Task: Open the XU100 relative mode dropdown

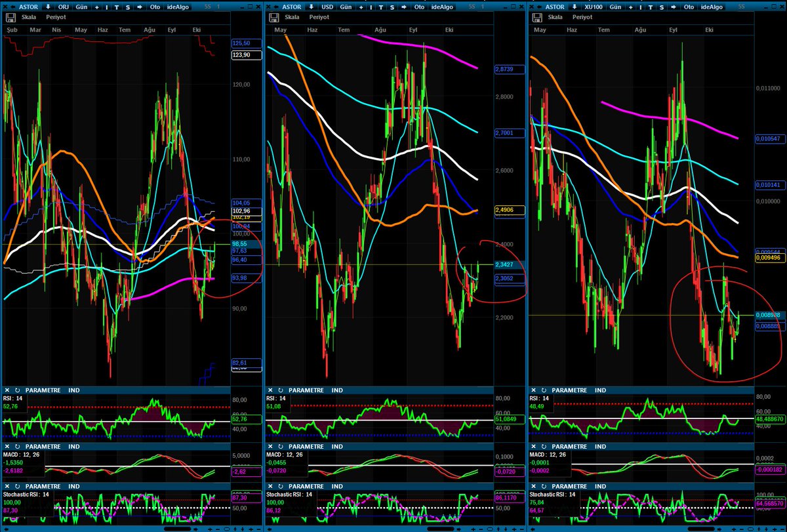Action: [594, 7]
